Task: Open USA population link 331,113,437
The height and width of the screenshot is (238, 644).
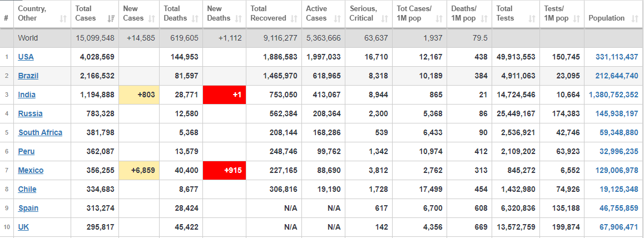Action: coord(617,57)
